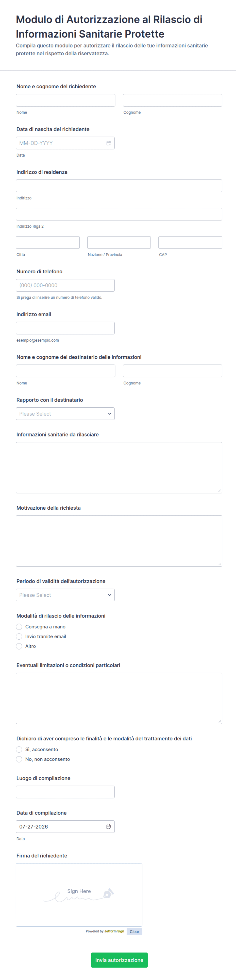The image size is (236, 980).
Task: Focus the requester Nome field
Action: pyautogui.click(x=65, y=100)
